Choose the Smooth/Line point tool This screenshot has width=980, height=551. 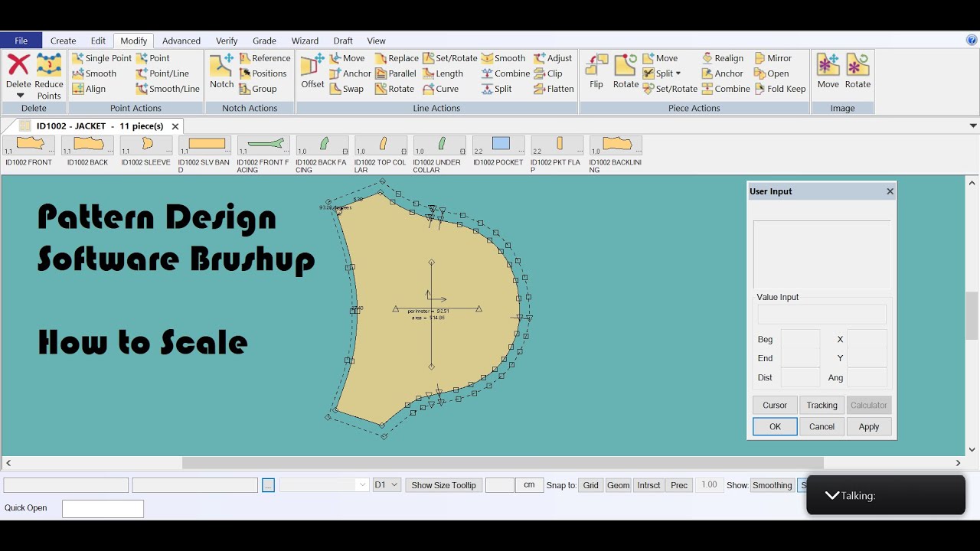pyautogui.click(x=168, y=89)
